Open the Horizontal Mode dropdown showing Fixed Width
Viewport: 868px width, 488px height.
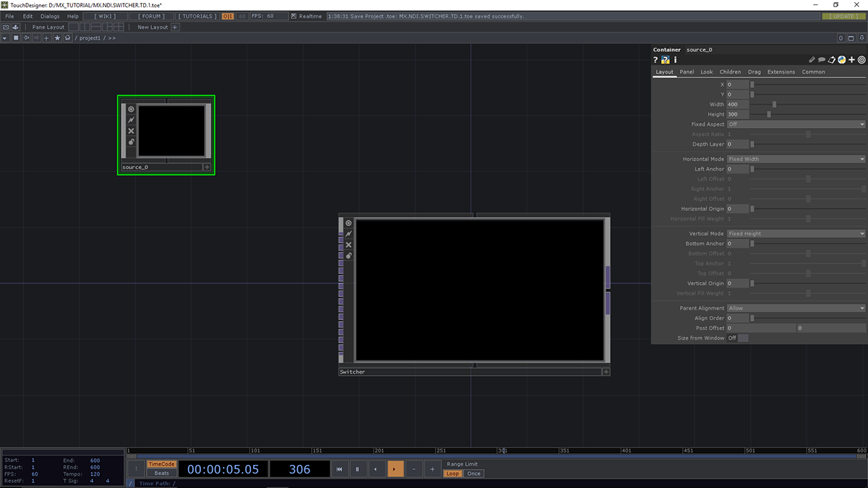click(x=795, y=158)
